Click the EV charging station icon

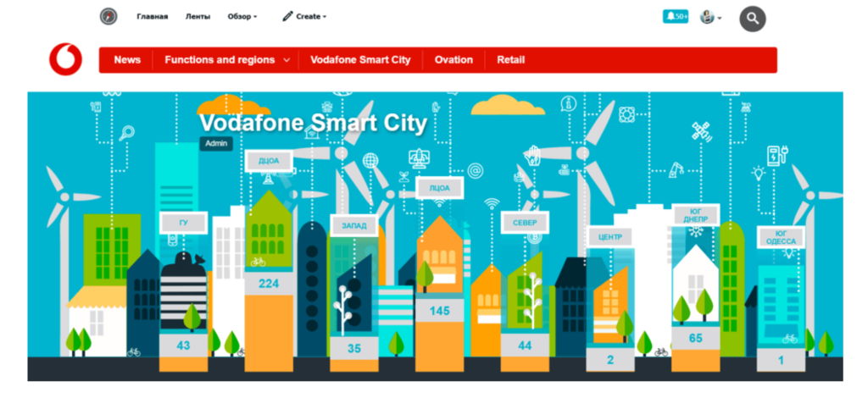[x=774, y=155]
